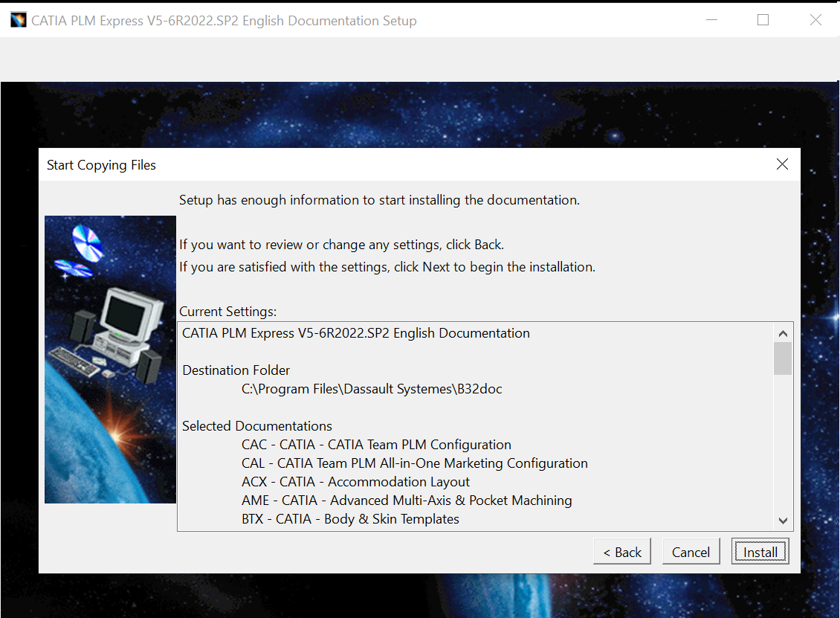
Task: Close the CATIA Documentation Setup window
Action: 815,20
